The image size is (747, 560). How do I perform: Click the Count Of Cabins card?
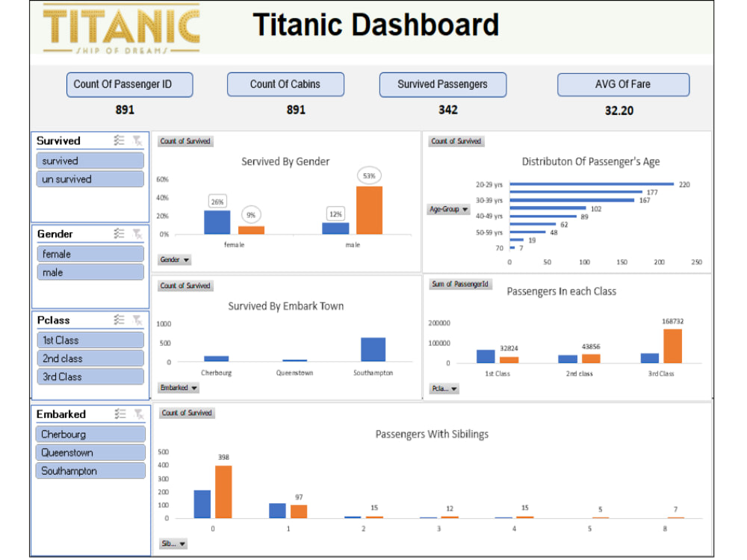point(285,84)
